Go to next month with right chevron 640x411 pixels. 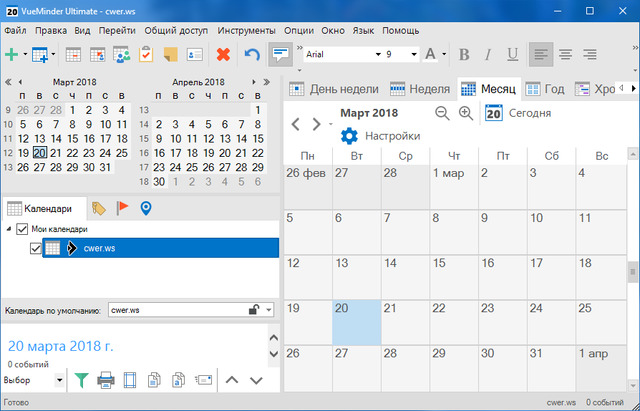[x=316, y=124]
